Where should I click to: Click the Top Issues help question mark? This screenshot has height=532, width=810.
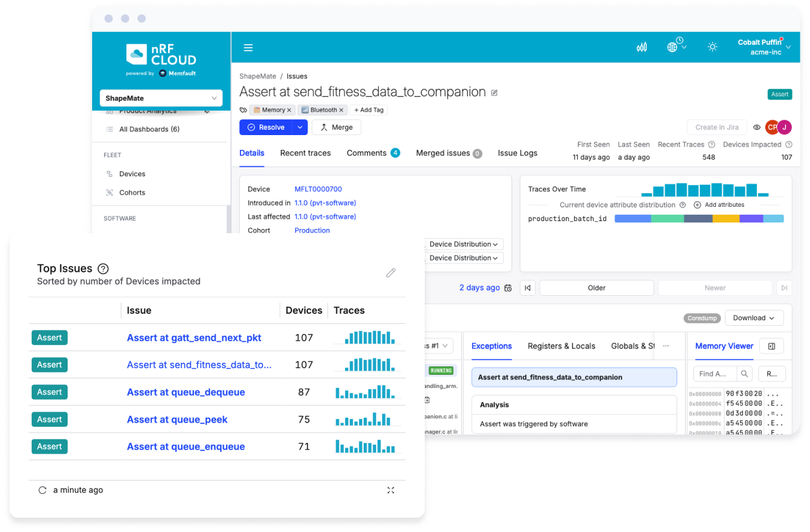pos(103,268)
